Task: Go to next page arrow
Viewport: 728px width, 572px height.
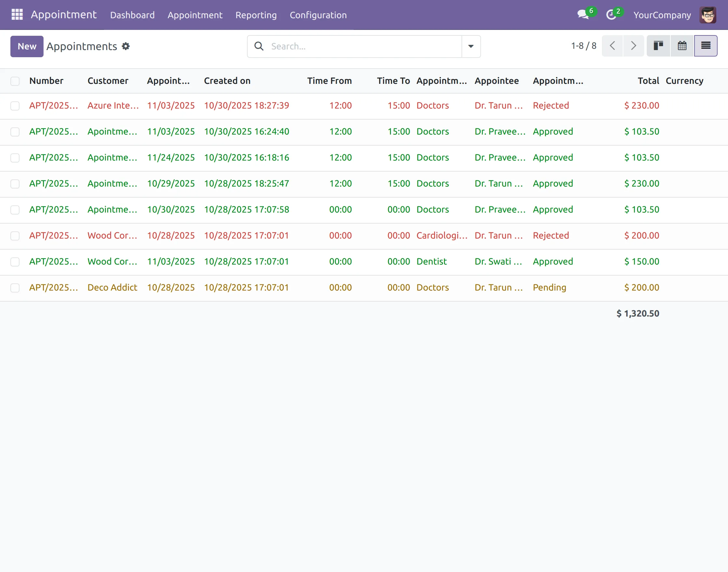Action: (x=633, y=45)
